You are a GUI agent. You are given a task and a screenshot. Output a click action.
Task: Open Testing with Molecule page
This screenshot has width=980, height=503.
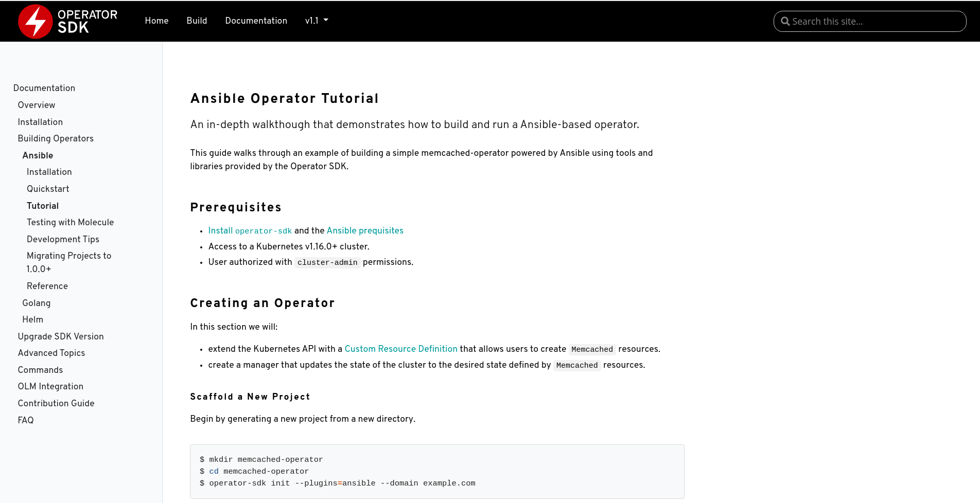(70, 222)
